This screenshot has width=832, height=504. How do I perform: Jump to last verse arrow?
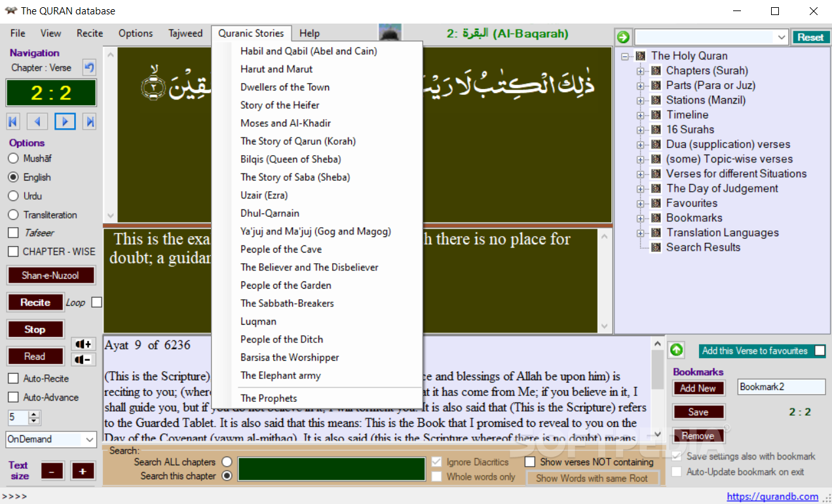[90, 121]
